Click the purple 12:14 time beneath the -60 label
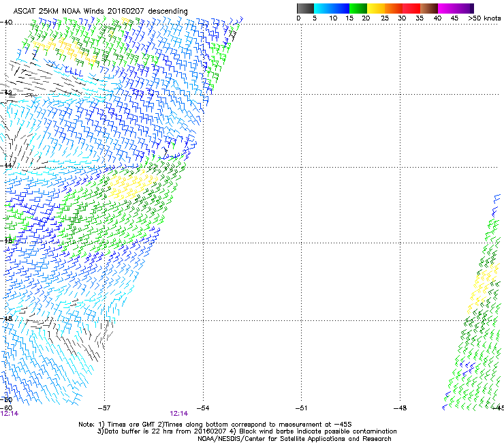This screenshot has width=504, height=443. coord(10,414)
